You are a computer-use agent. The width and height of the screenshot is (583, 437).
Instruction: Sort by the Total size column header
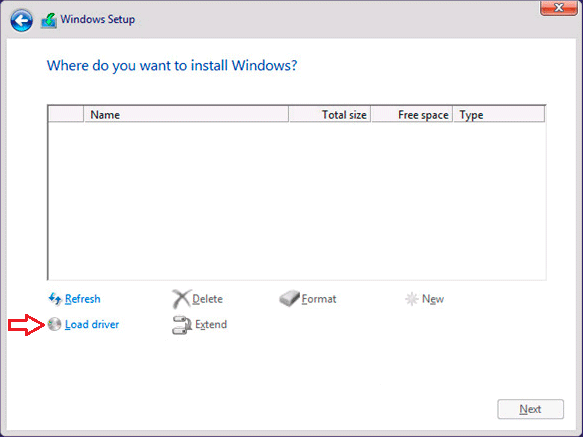[x=330, y=114]
